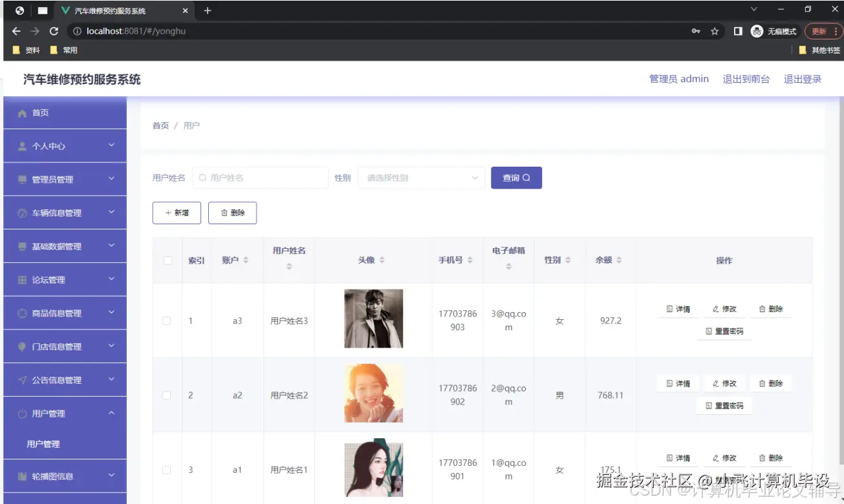
Task: Expand the 车辆信息管理 menu chevron
Action: (111, 212)
